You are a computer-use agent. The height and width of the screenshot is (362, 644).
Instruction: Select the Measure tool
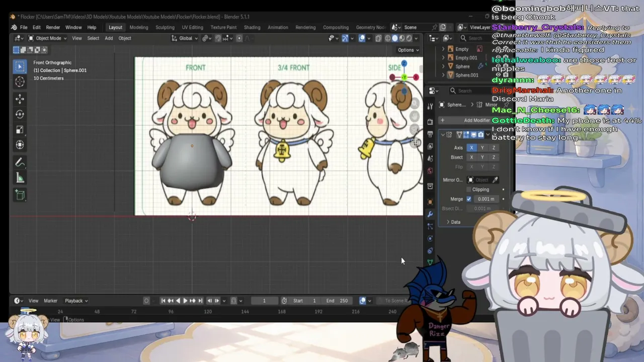coord(20,177)
